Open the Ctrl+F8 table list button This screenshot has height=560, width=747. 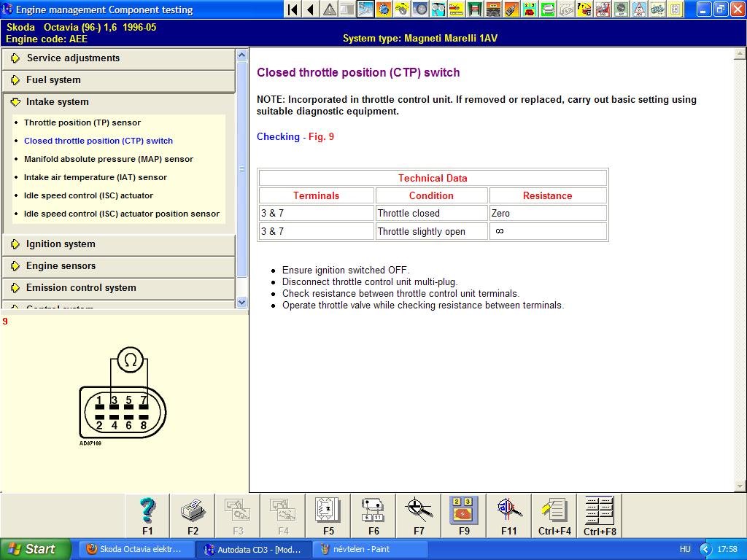[x=600, y=516]
